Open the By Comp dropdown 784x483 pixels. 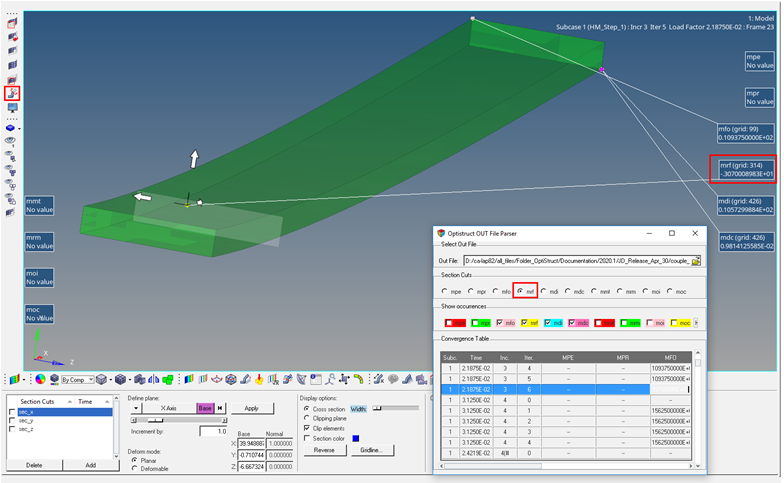(x=78, y=380)
